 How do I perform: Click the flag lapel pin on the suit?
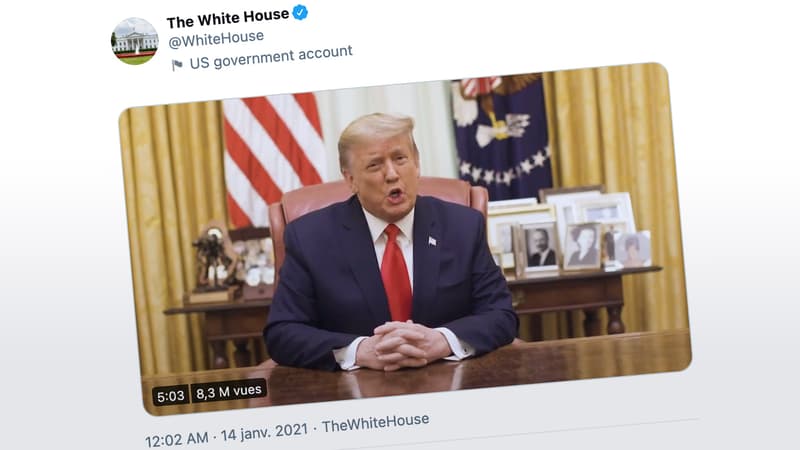432,241
